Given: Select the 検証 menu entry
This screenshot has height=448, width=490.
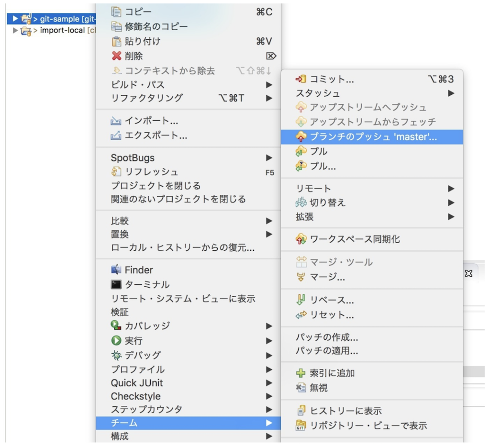Looking at the screenshot, I should click(x=189, y=312).
